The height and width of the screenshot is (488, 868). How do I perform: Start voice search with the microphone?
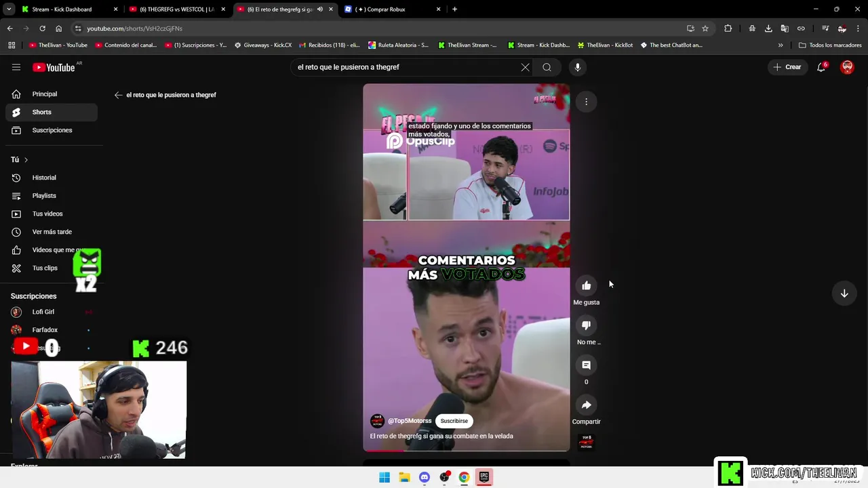coord(578,67)
